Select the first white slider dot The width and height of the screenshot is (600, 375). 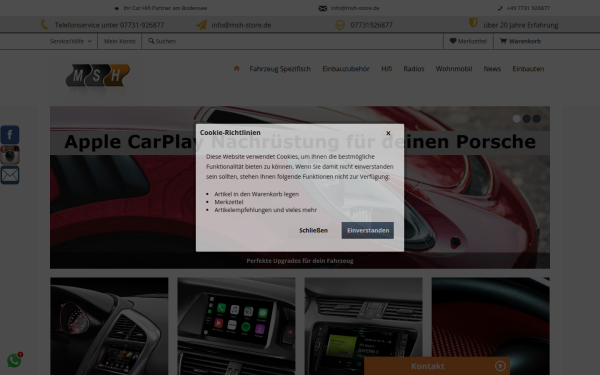click(x=517, y=119)
